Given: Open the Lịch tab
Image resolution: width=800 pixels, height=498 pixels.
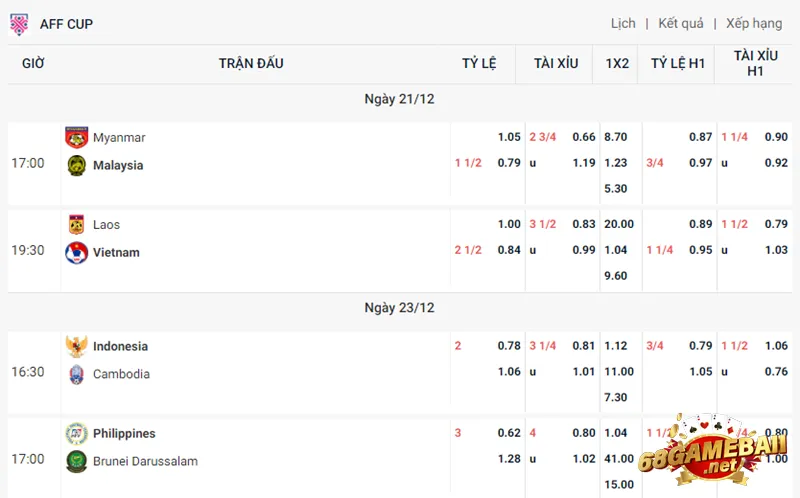Looking at the screenshot, I should [623, 23].
